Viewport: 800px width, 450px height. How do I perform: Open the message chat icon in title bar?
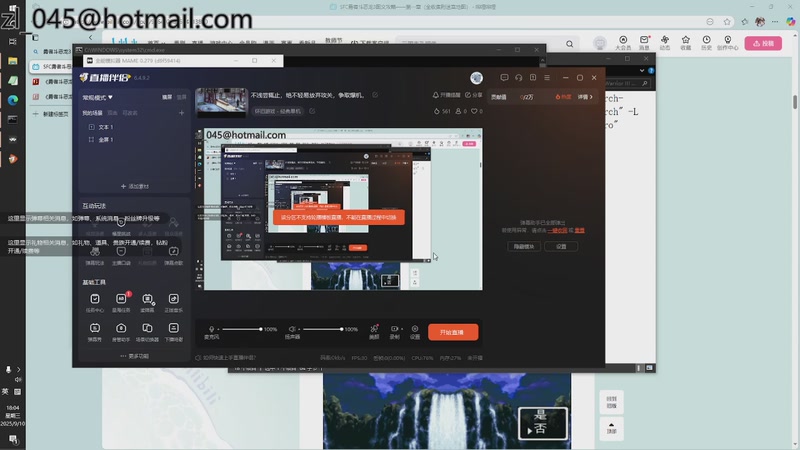(504, 78)
